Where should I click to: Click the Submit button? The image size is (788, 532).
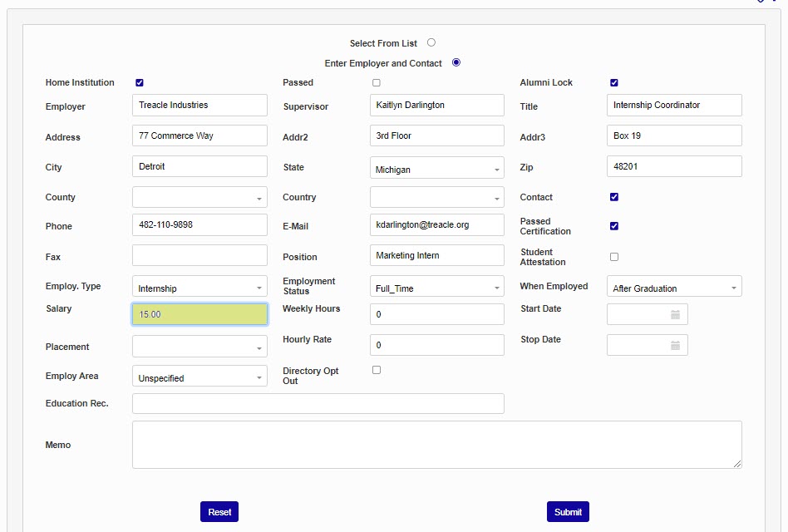pos(568,512)
